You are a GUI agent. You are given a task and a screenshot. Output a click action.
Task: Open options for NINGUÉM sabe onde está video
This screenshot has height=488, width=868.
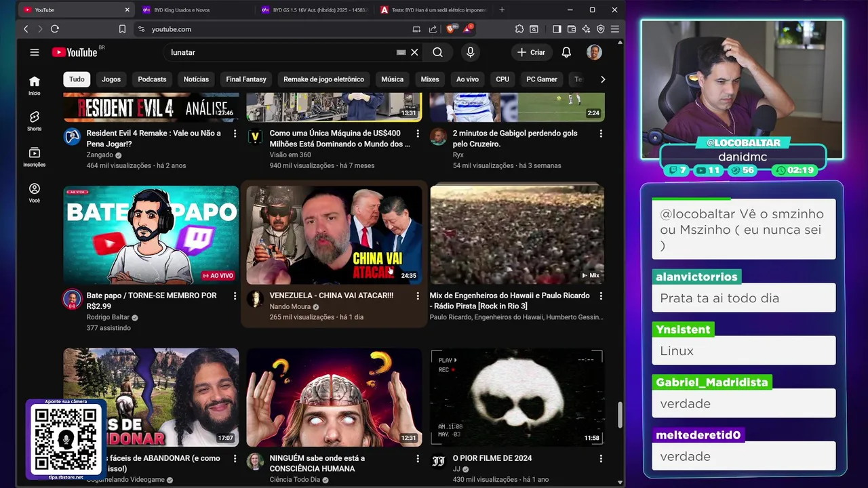coord(418,459)
